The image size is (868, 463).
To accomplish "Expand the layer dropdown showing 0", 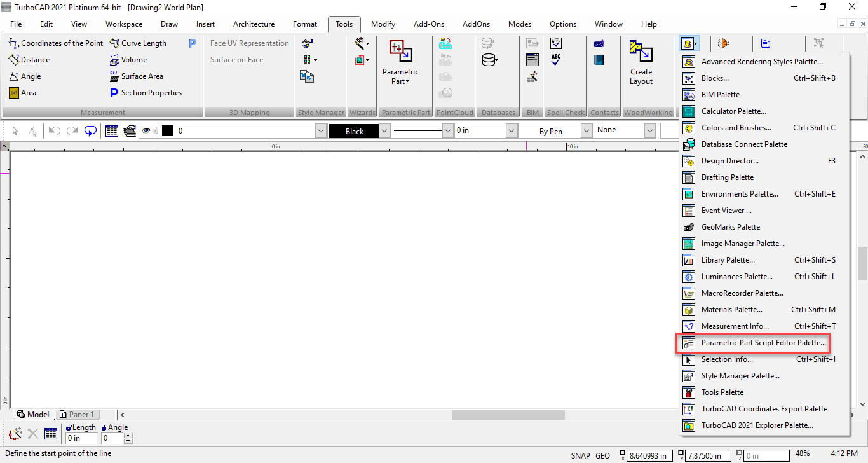I will (x=321, y=131).
